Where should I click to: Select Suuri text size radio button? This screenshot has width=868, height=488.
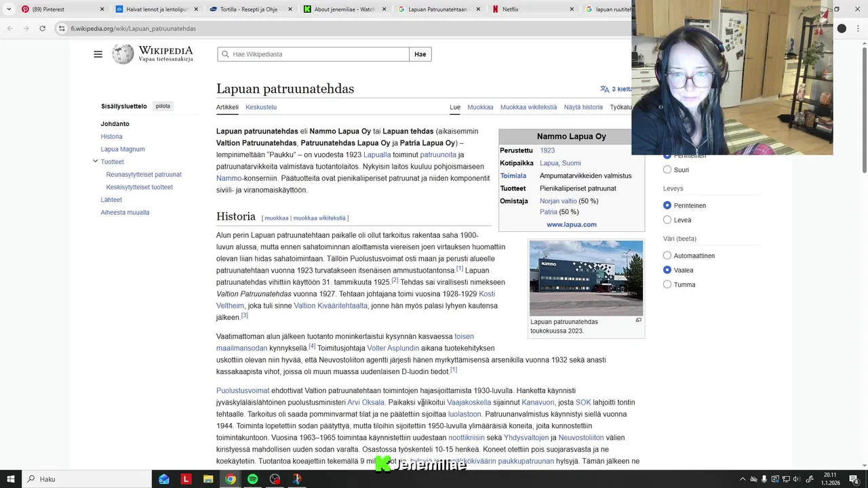[x=667, y=170]
